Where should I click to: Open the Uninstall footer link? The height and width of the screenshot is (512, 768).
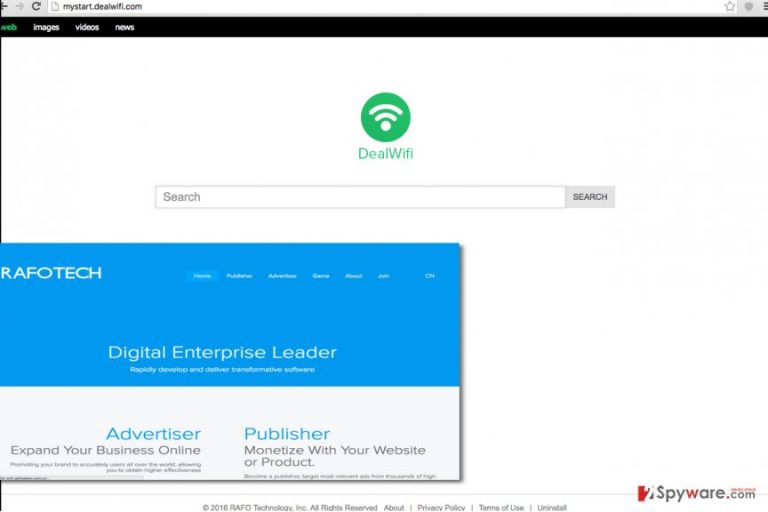tap(552, 508)
